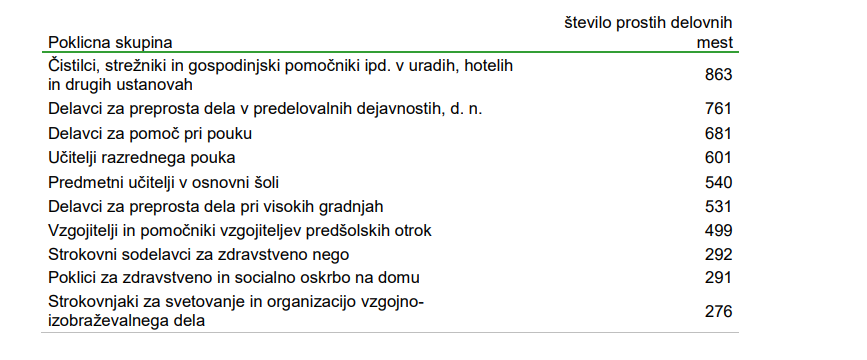Viewport: 867px width, 360px height.
Task: Click the value 601
Action: (718, 158)
